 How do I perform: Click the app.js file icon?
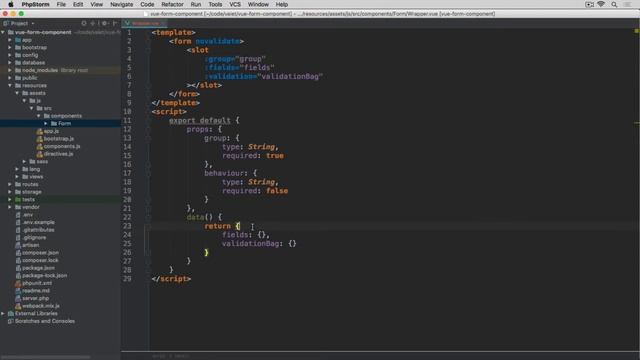(40, 131)
